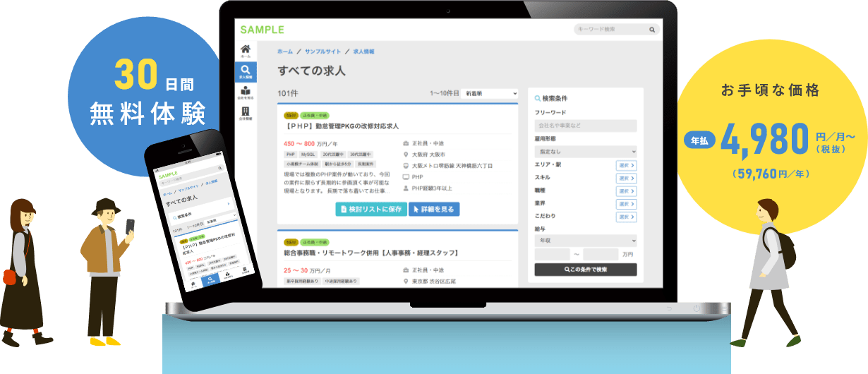
Task: Open 会社情報 building icon in sidebar
Action: [246, 114]
